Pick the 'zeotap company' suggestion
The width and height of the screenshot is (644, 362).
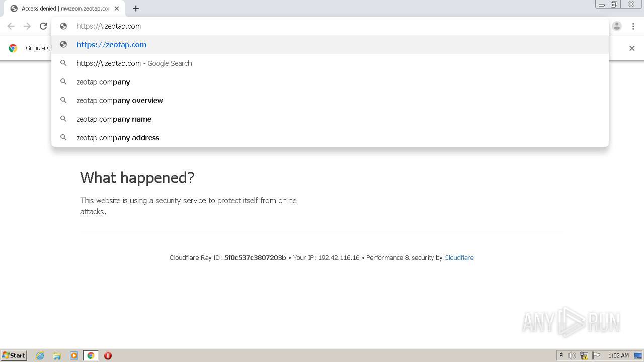pyautogui.click(x=330, y=81)
